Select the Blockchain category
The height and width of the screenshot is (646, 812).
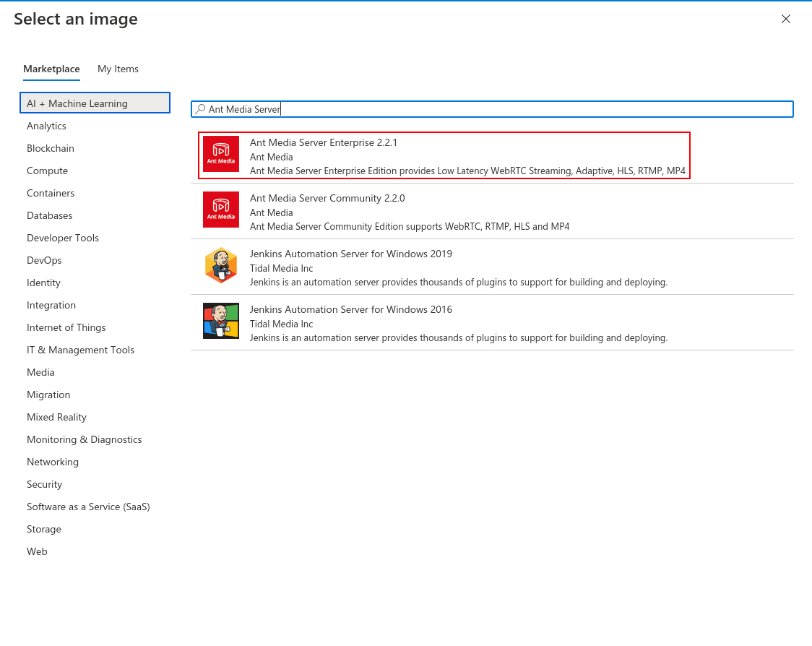click(51, 148)
